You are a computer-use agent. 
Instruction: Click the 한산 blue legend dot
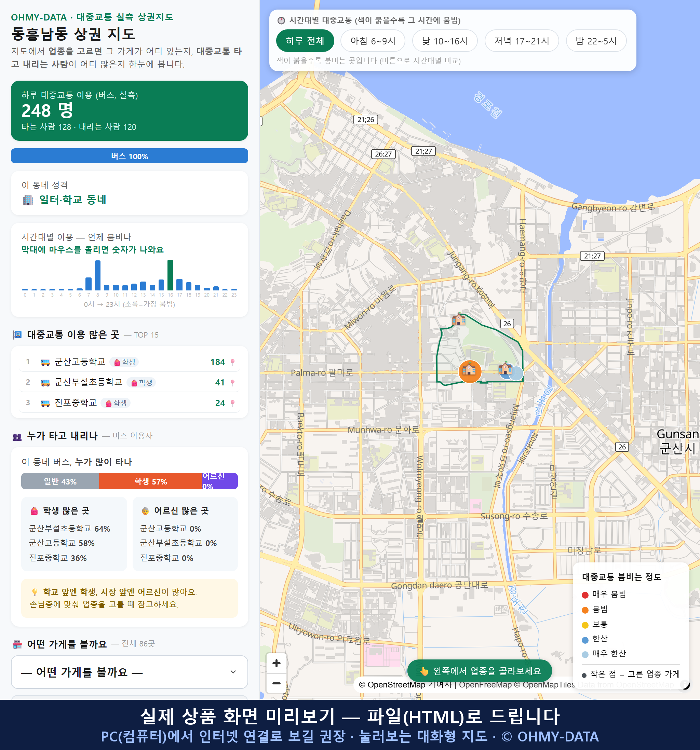point(585,639)
